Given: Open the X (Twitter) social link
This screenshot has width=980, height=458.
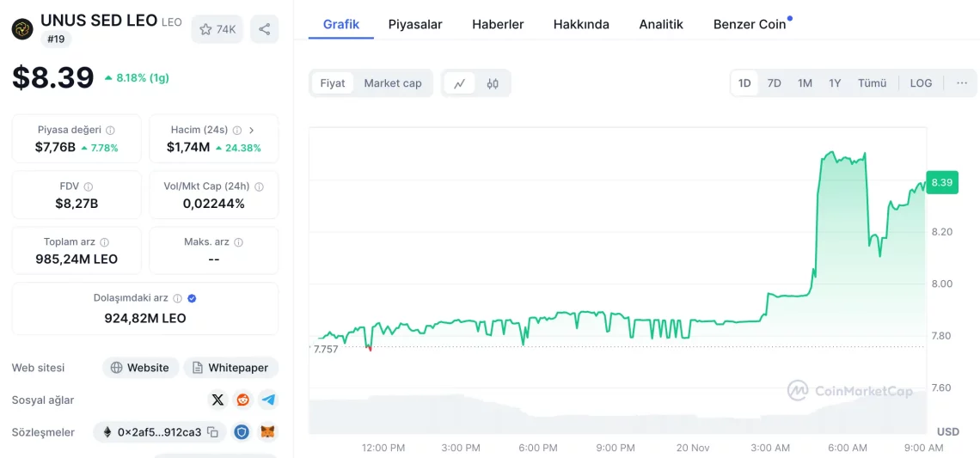Looking at the screenshot, I should click(217, 400).
